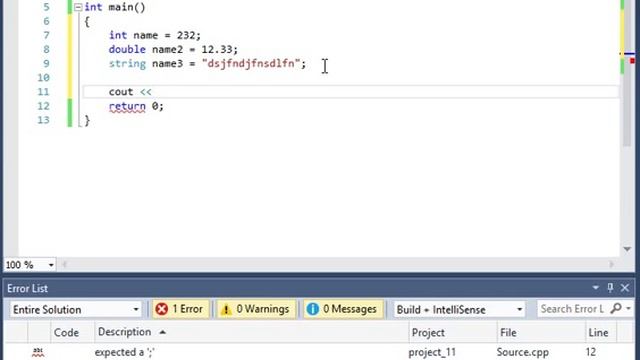Screen dimensions: 640x360
Task: Click the IntelliSense error squiggle icon
Action: click(38, 352)
